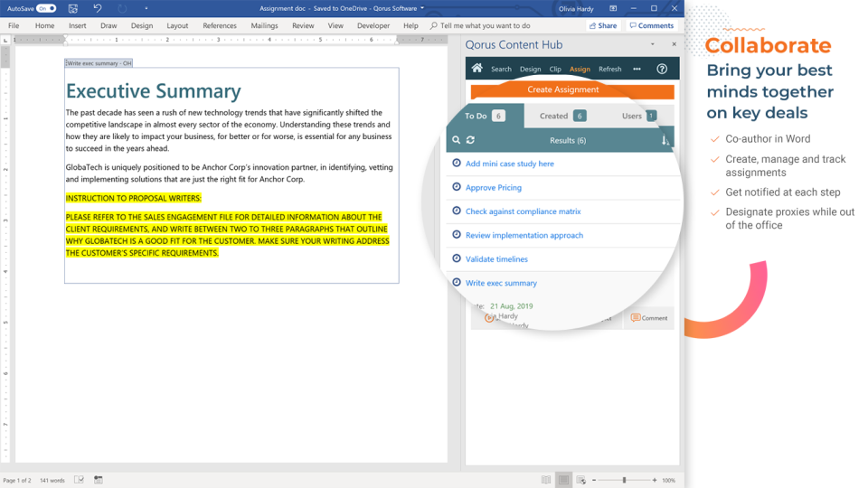Open the Quick Access Toolbar customize dropdown
Viewport: 868px width, 488px height.
(x=146, y=8)
